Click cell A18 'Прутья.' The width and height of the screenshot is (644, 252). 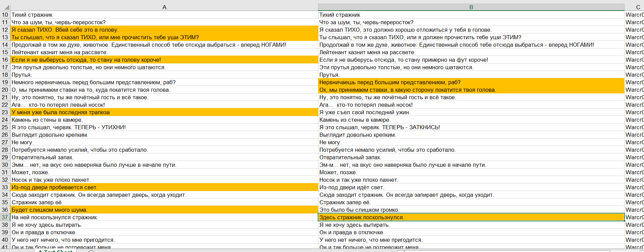point(164,75)
